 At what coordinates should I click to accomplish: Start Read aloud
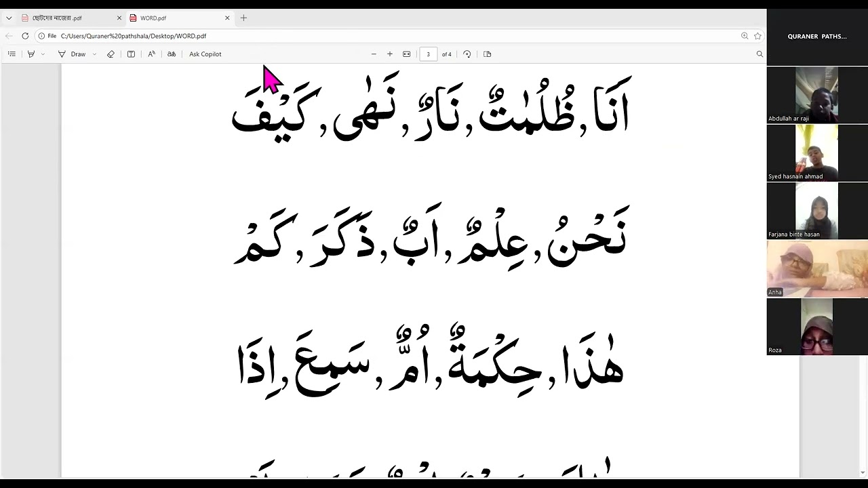coord(151,54)
